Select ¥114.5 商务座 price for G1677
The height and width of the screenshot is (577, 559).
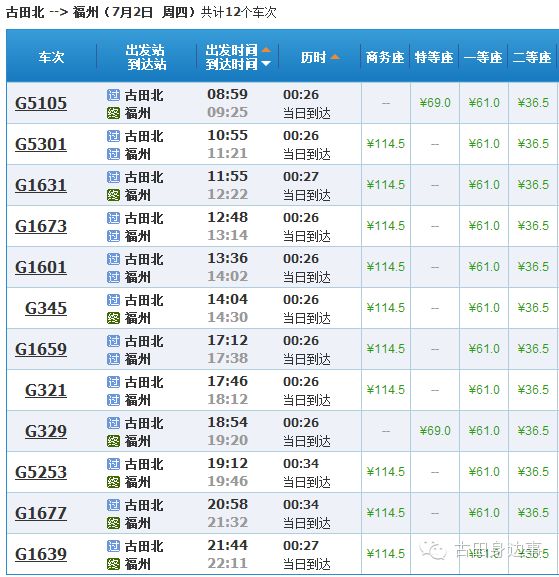385,513
